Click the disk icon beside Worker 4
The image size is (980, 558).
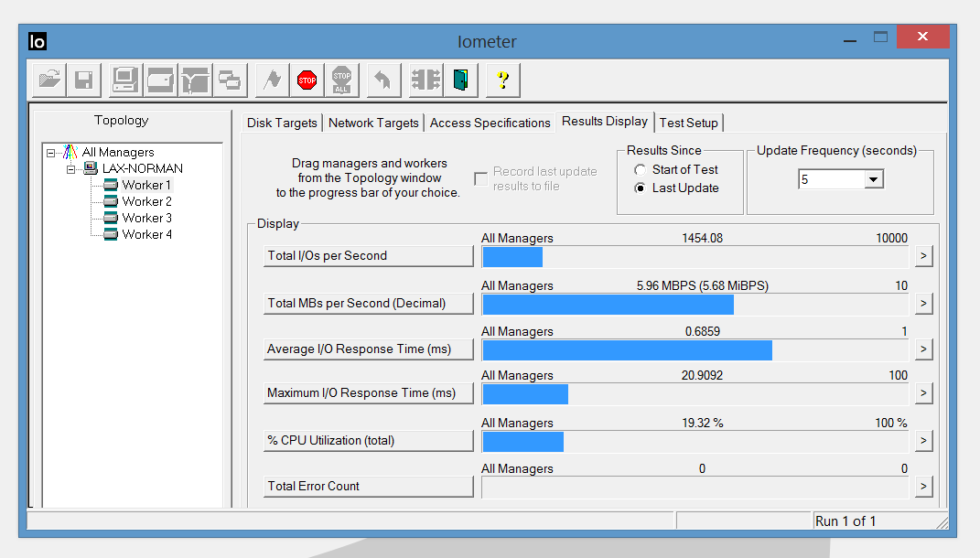coord(111,234)
